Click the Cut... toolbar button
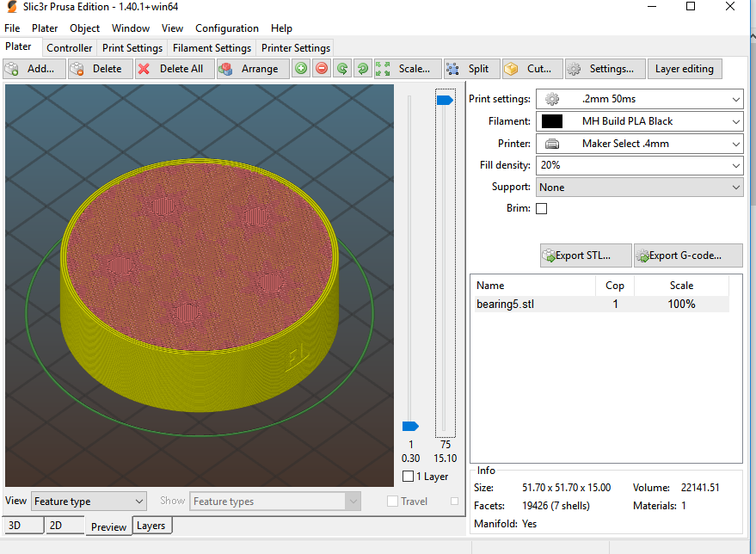Screen dimensions: 756x554 click(532, 69)
